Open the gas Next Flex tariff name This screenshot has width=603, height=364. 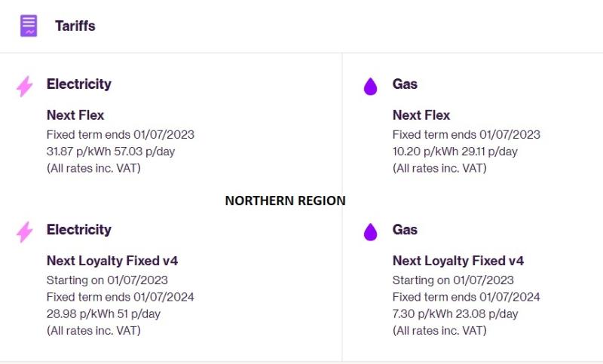[421, 115]
